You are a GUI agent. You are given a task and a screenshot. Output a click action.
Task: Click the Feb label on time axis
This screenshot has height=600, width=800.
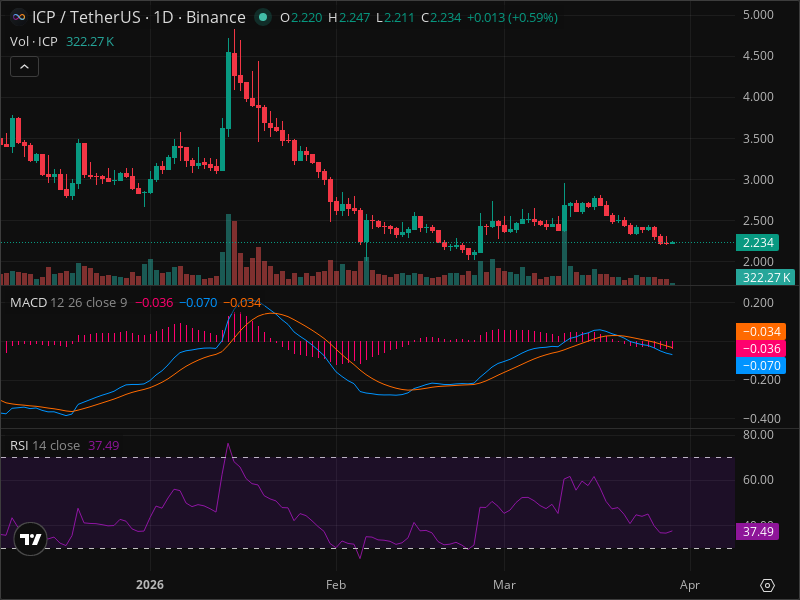click(x=336, y=585)
